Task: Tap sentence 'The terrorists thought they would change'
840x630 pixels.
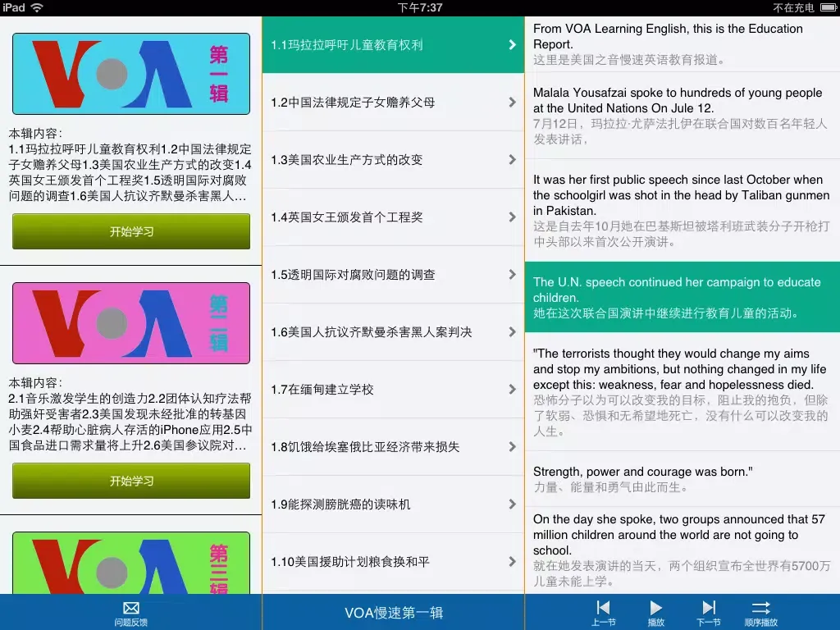Action: pos(682,391)
